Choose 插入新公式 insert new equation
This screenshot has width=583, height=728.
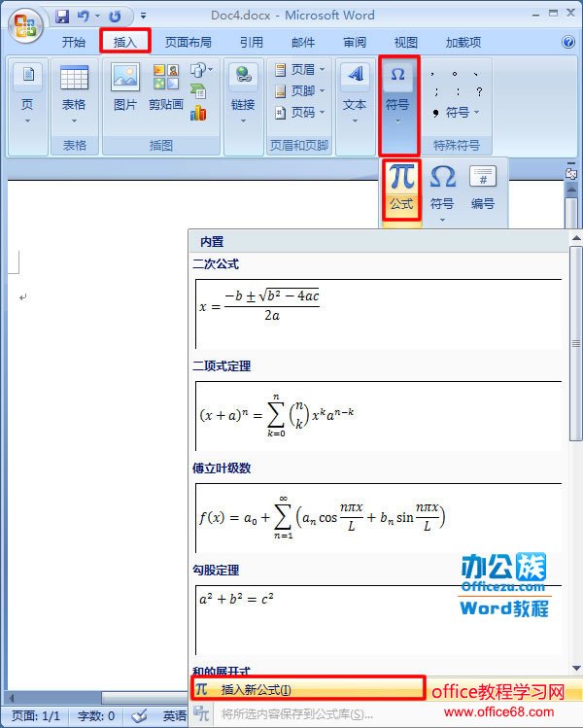click(307, 689)
